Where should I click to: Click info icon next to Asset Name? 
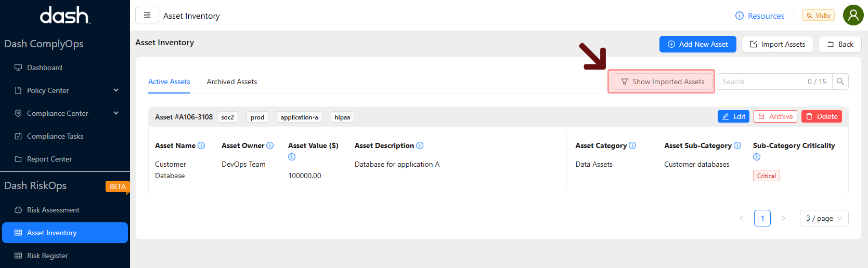201,145
